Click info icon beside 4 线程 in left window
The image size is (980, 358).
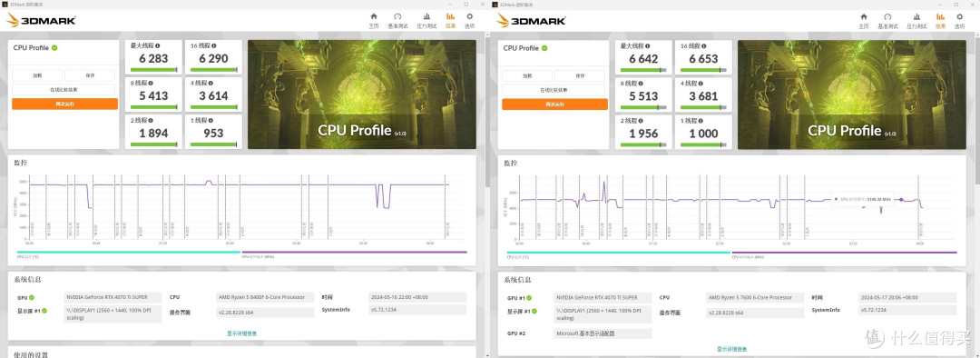pyautogui.click(x=209, y=83)
